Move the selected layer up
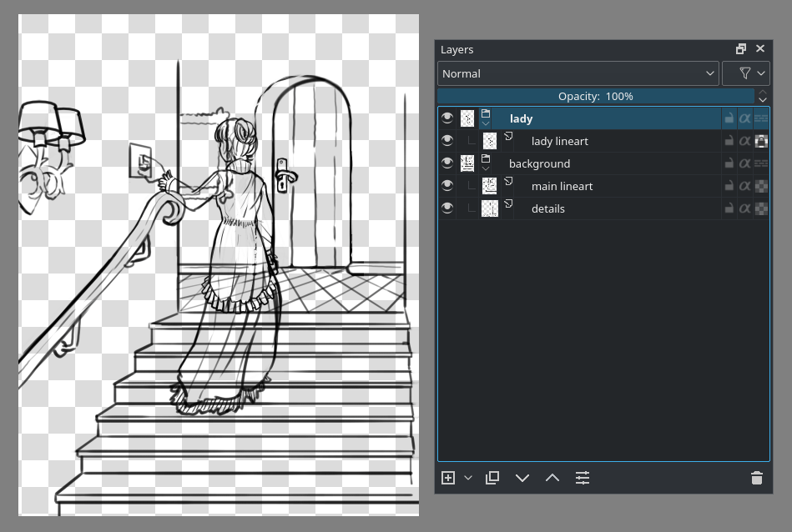Viewport: 792px width, 532px height. pyautogui.click(x=552, y=477)
